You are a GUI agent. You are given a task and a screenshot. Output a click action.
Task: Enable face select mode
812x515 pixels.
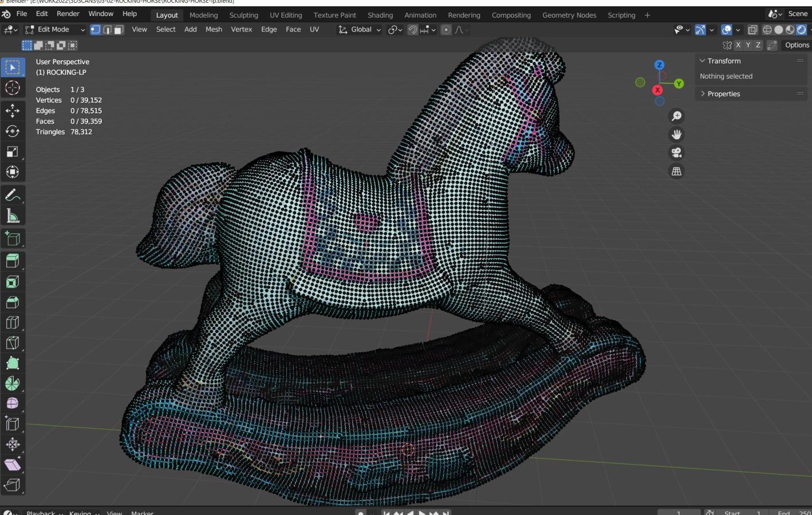tap(119, 30)
